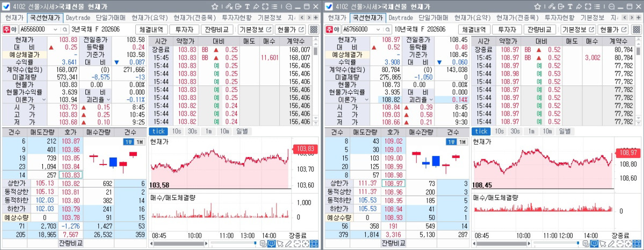This screenshot has width=644, height=250.
Task: Toggle data tooltip icon in left chart toolbar
Action: click(x=271, y=244)
